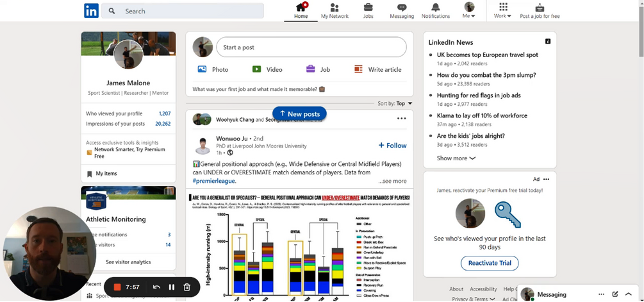644x302 pixels.
Task: Open Hunting for red flags in job ads
Action: (479, 96)
